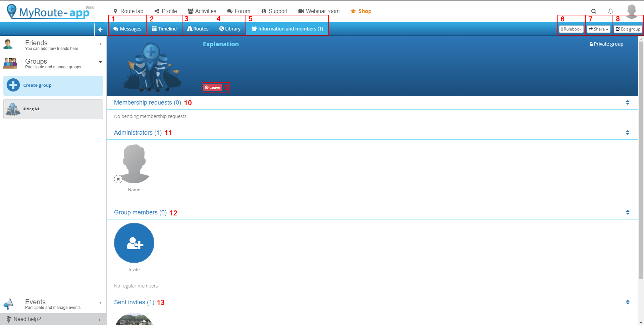
Task: Toggle the Sent invites section arrows
Action: [628, 302]
